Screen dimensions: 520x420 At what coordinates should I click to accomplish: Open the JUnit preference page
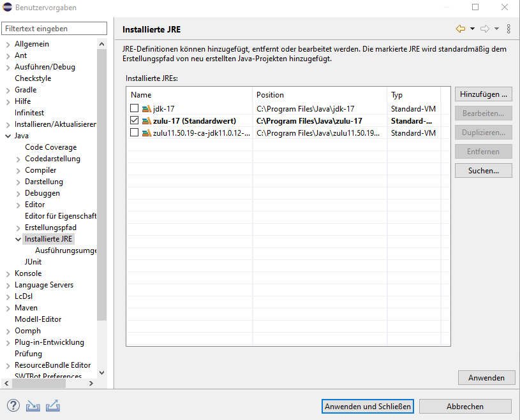33,262
